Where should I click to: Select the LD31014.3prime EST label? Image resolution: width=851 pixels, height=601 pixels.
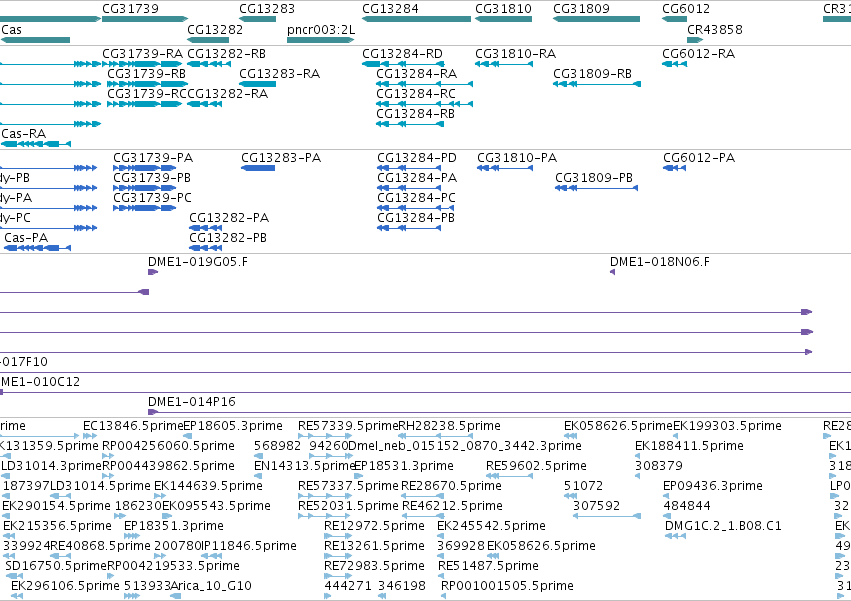pyautogui.click(x=52, y=466)
